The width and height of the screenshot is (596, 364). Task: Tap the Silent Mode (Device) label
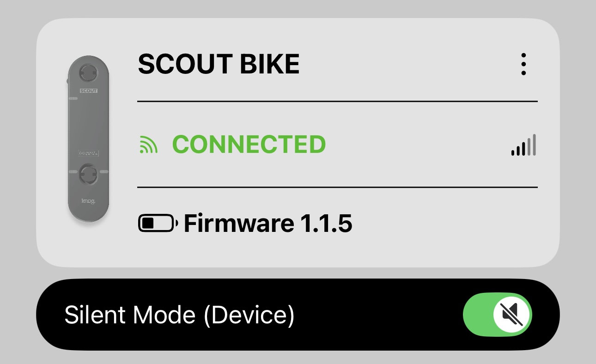tap(179, 315)
